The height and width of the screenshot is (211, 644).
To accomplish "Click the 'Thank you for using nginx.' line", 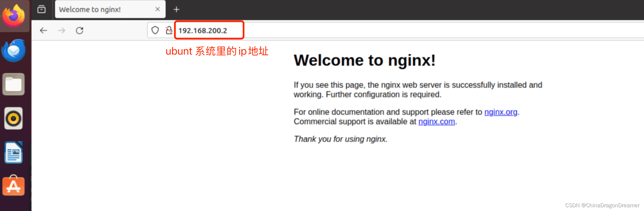I will tap(341, 139).
